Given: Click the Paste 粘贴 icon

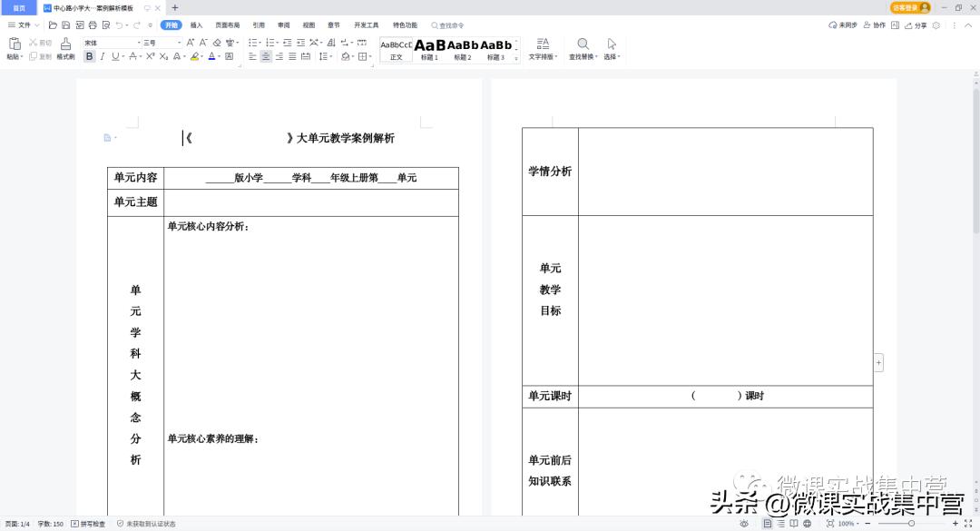Looking at the screenshot, I should pyautogui.click(x=15, y=45).
